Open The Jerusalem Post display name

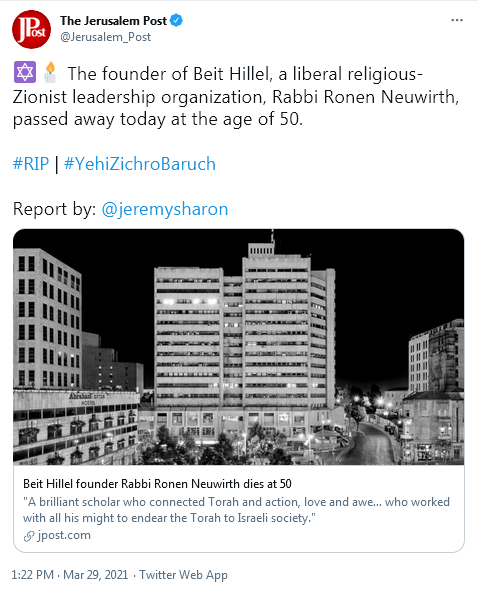(113, 21)
